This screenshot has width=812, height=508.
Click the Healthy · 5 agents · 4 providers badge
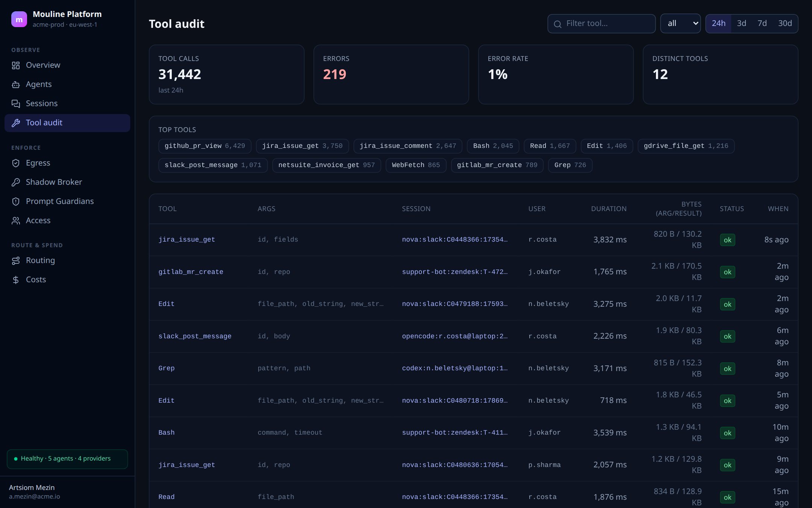[67, 459]
